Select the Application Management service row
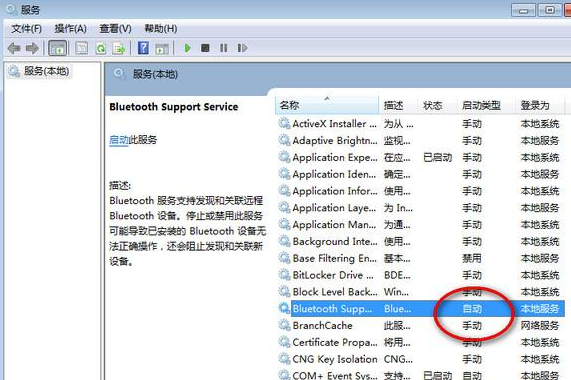Screen dimensions: 571x380 click(420, 225)
